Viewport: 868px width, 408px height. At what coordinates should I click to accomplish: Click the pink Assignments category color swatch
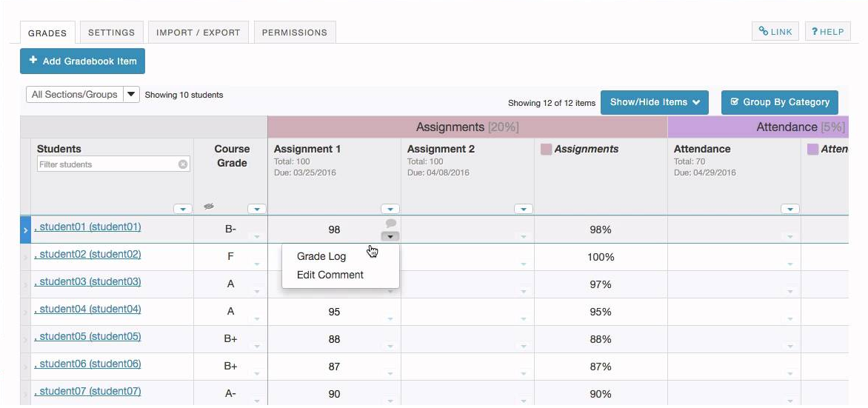point(547,150)
